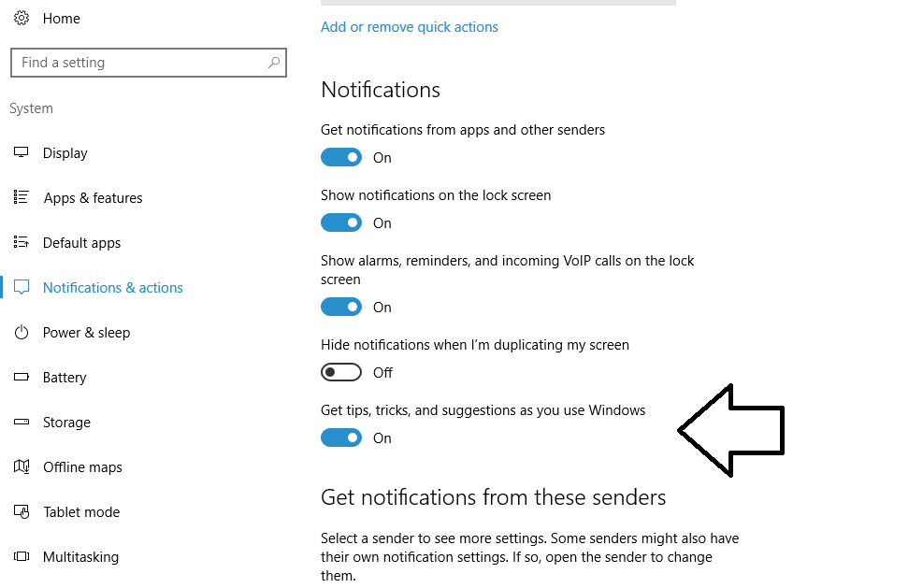The width and height of the screenshot is (923, 588).
Task: Click the Storage drive icon
Action: (x=22, y=423)
